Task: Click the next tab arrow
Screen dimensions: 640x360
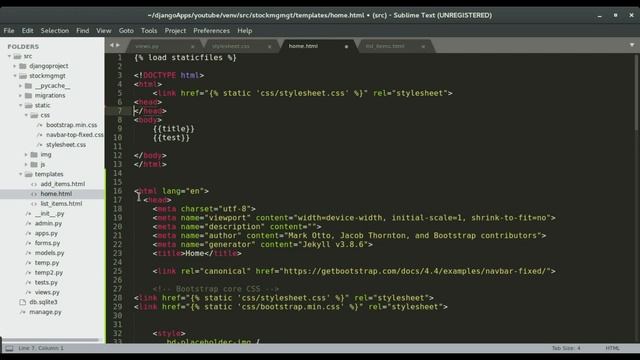Action: click(118, 45)
